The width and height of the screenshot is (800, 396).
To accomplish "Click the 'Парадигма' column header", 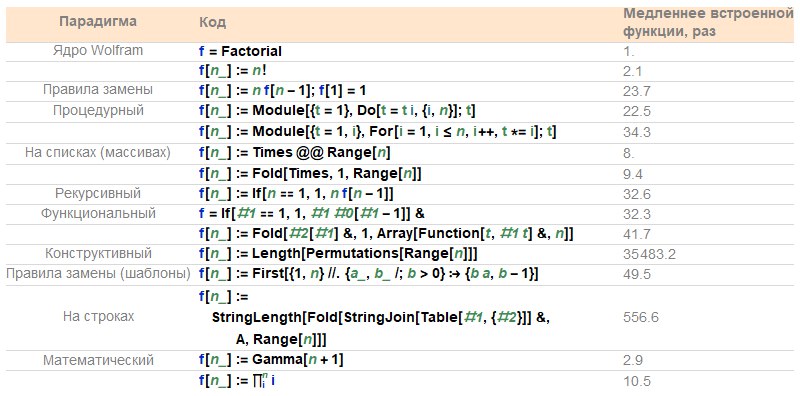I will coord(98,22).
